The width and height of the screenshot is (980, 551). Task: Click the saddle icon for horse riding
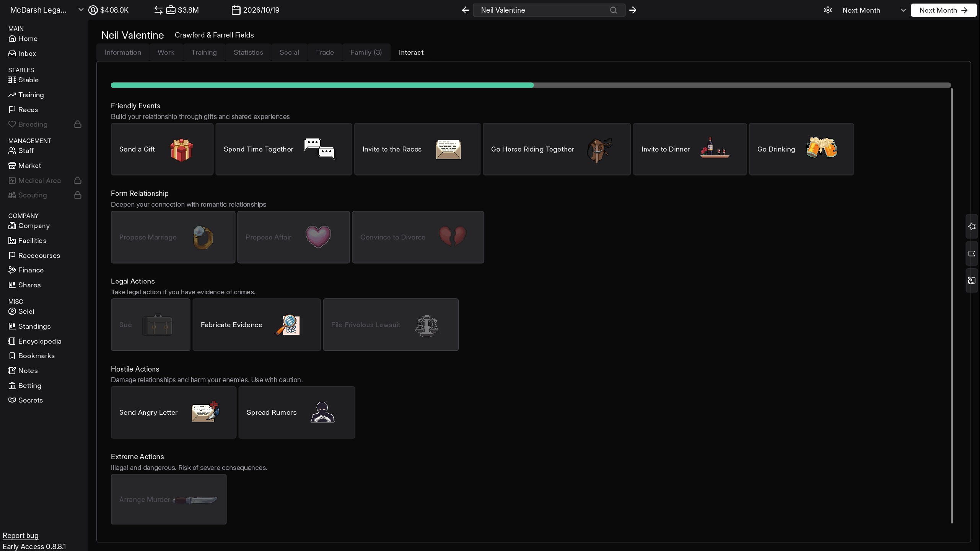599,150
